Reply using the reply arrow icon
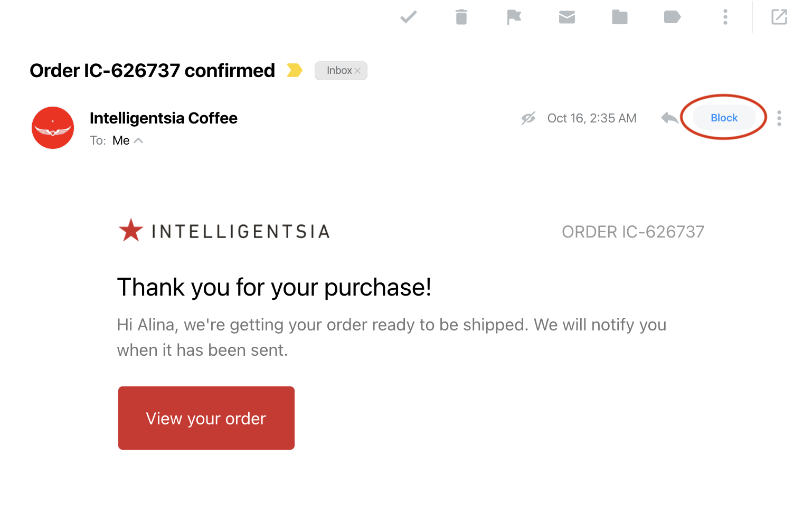 coord(669,118)
